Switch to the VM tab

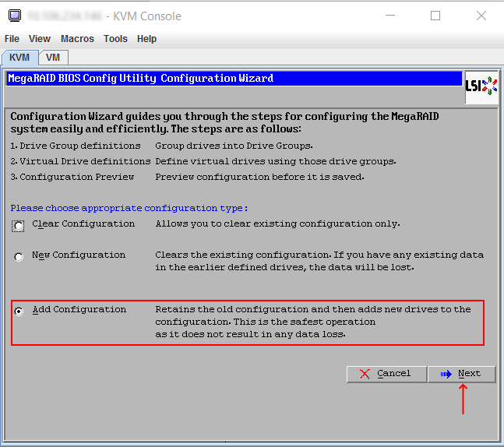tap(53, 58)
